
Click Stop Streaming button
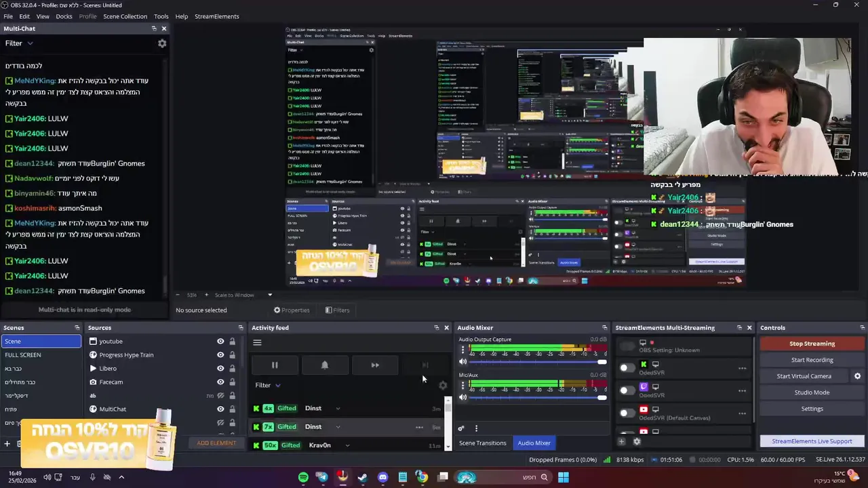[x=812, y=344]
